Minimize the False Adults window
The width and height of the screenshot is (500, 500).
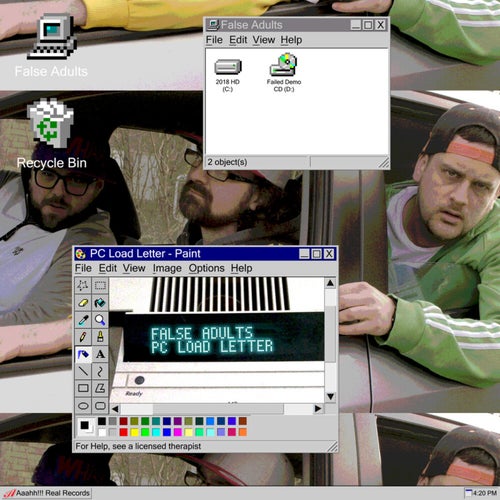point(356,25)
